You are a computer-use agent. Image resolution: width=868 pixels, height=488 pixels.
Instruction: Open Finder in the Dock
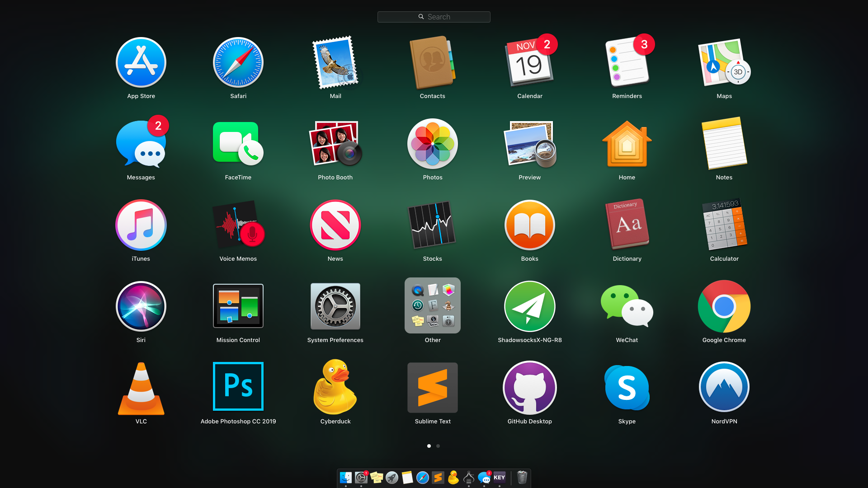346,478
